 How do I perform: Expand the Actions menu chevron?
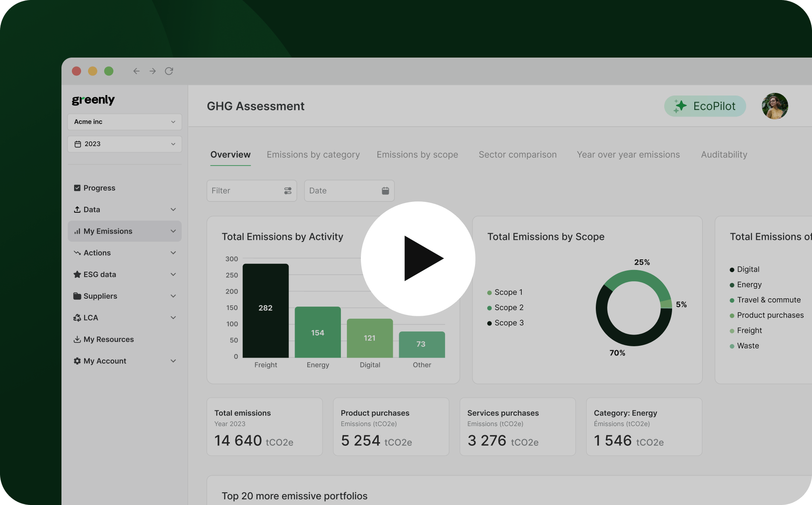(x=173, y=253)
